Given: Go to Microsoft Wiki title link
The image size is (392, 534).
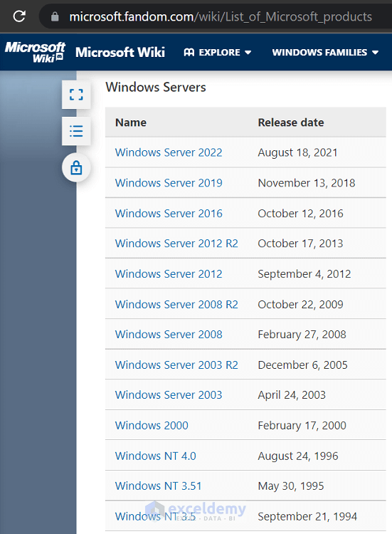Looking at the screenshot, I should [120, 53].
